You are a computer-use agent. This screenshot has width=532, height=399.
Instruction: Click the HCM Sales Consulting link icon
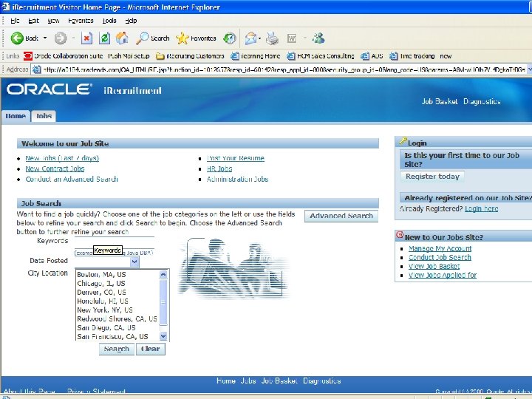[291, 56]
